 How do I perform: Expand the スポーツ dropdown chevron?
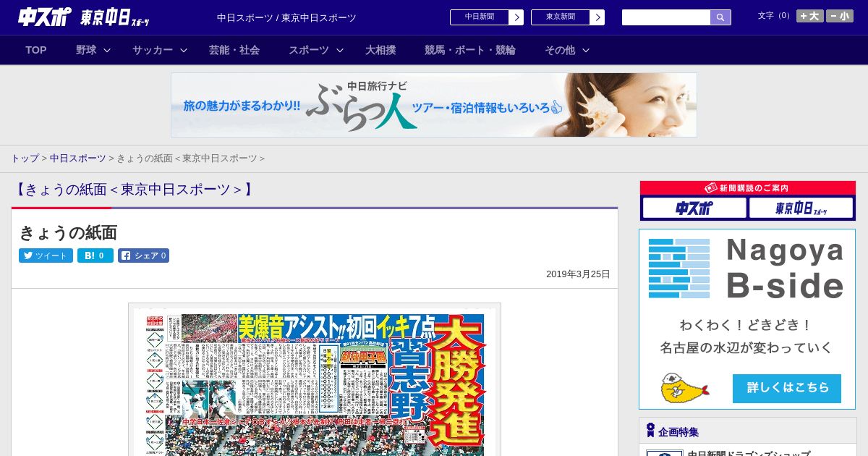pyautogui.click(x=340, y=50)
